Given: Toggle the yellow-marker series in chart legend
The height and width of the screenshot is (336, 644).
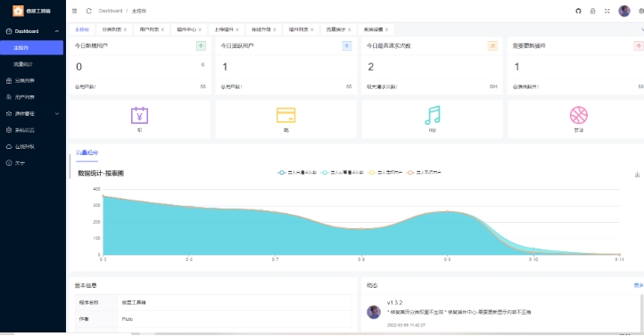Looking at the screenshot, I should tap(385, 173).
